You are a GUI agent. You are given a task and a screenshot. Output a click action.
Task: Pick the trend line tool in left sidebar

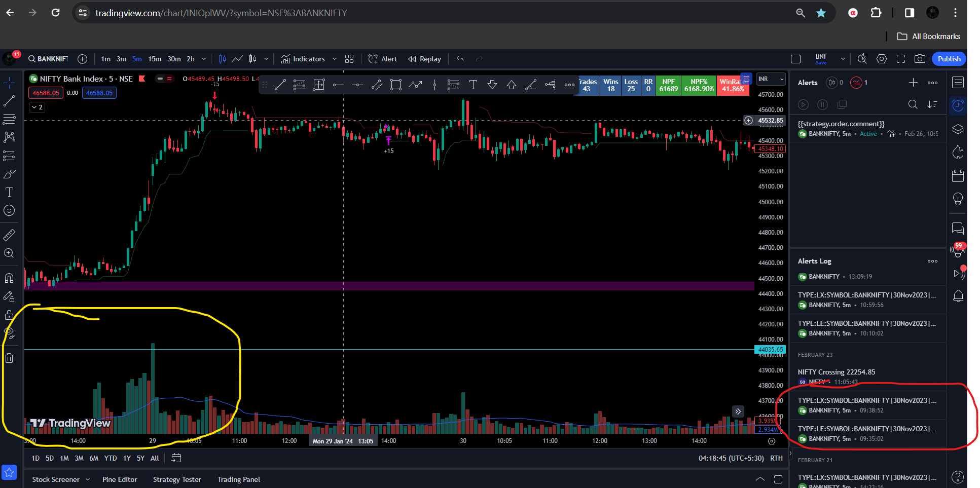(9, 101)
